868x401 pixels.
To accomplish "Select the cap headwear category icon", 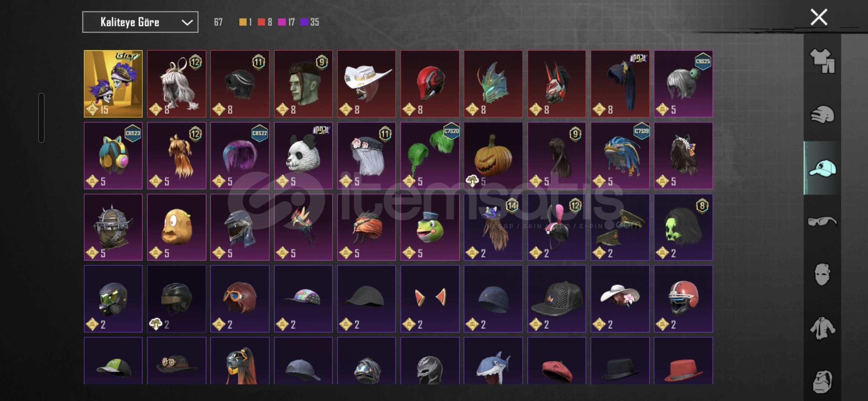I will tap(822, 168).
